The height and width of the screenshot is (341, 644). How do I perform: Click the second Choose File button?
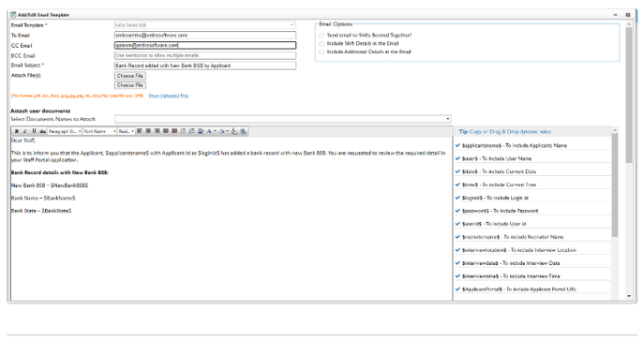[x=129, y=85]
